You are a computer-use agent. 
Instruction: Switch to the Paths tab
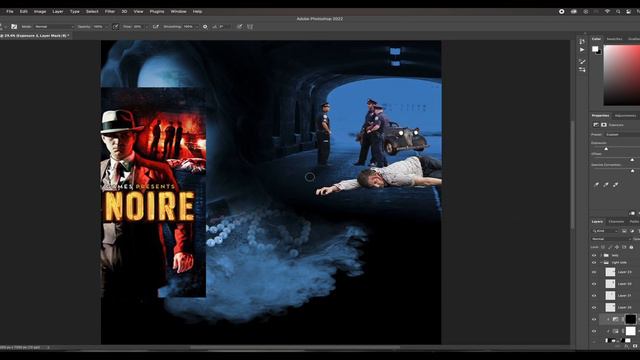[634, 222]
